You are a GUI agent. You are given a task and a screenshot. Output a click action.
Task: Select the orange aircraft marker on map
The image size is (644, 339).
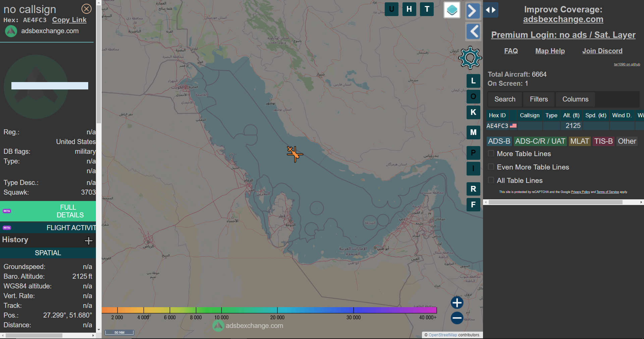point(294,154)
